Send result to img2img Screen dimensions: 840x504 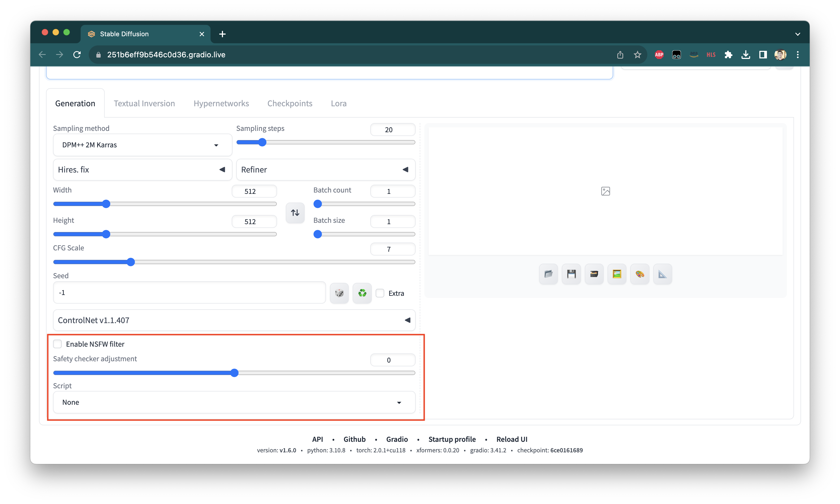[617, 274]
